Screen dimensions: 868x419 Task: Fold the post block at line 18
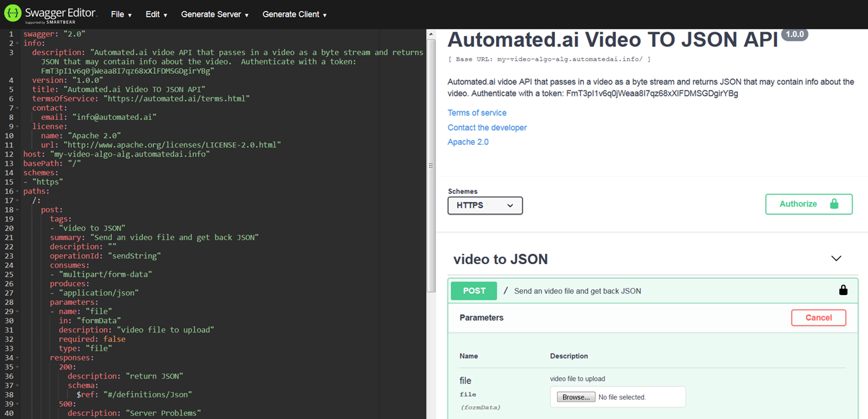[x=17, y=209]
